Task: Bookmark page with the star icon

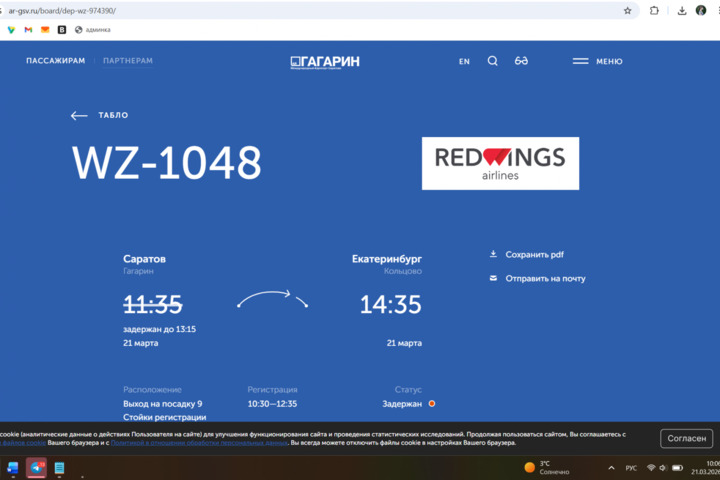Action: coord(628,11)
